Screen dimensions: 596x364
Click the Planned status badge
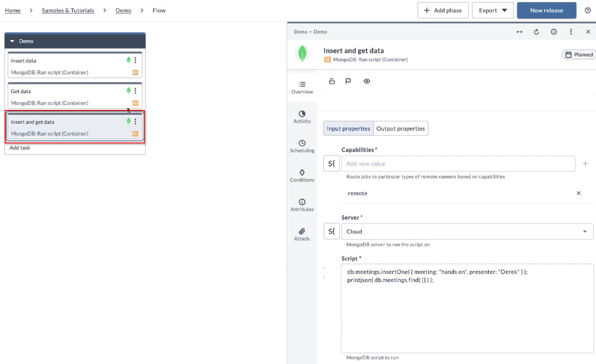pyautogui.click(x=579, y=54)
